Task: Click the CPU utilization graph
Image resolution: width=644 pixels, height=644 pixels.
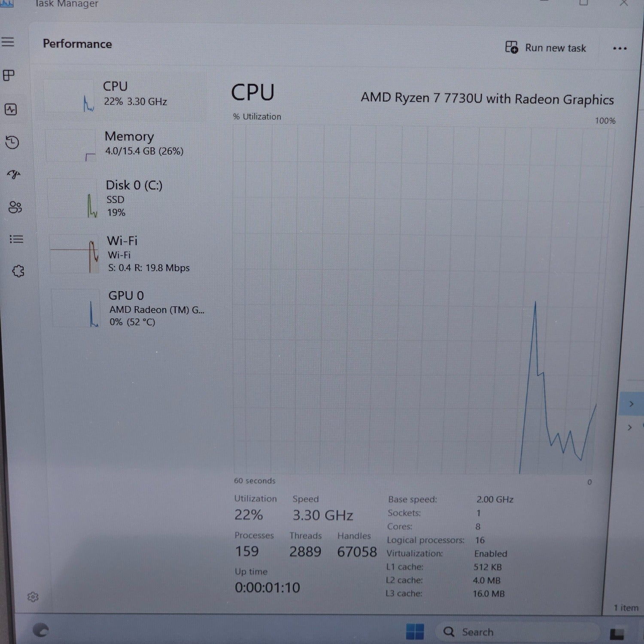Action: (424, 300)
